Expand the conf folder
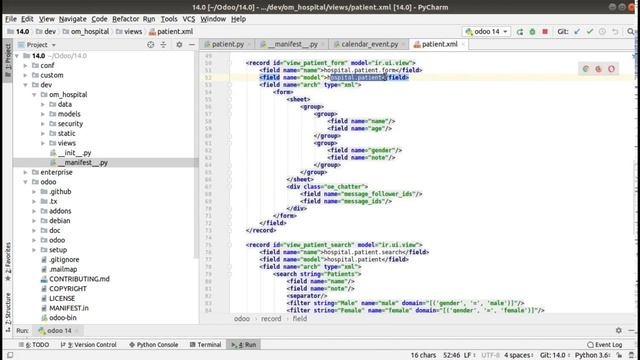The width and height of the screenshot is (640, 360). tap(26, 66)
